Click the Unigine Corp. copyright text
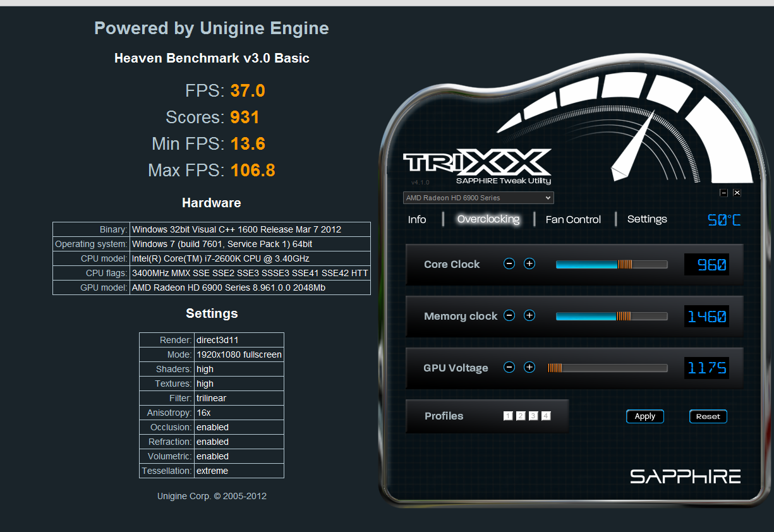774x532 pixels. click(x=212, y=496)
